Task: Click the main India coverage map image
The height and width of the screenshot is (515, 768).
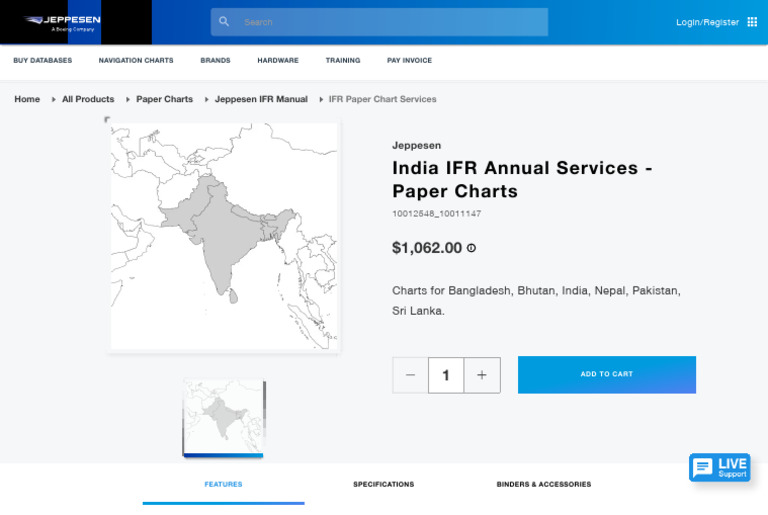Action: coord(224,236)
